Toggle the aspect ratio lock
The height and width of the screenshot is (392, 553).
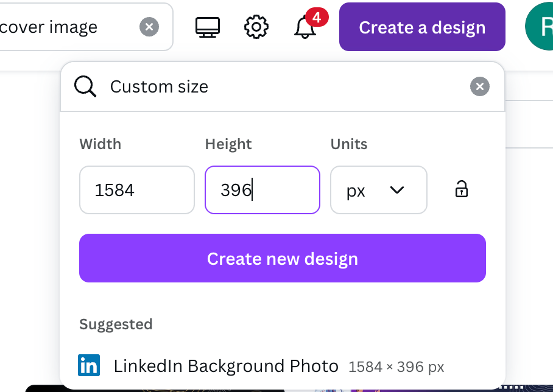pos(462,190)
